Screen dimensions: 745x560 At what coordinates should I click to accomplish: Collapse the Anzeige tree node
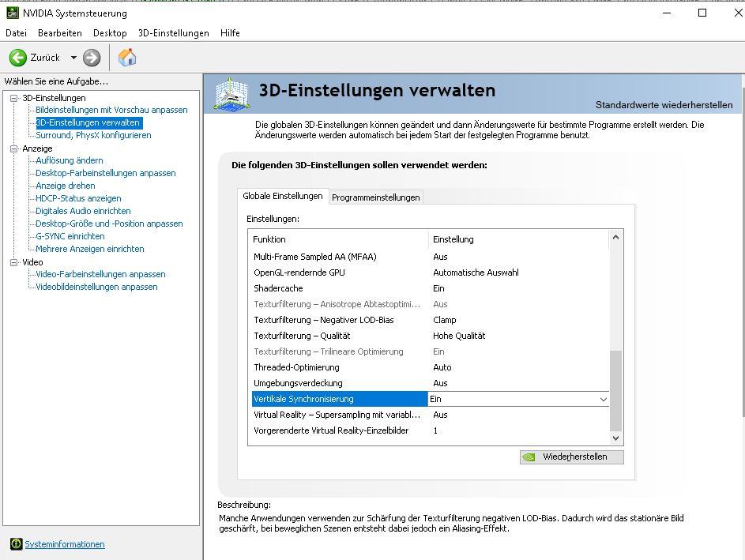[13, 148]
